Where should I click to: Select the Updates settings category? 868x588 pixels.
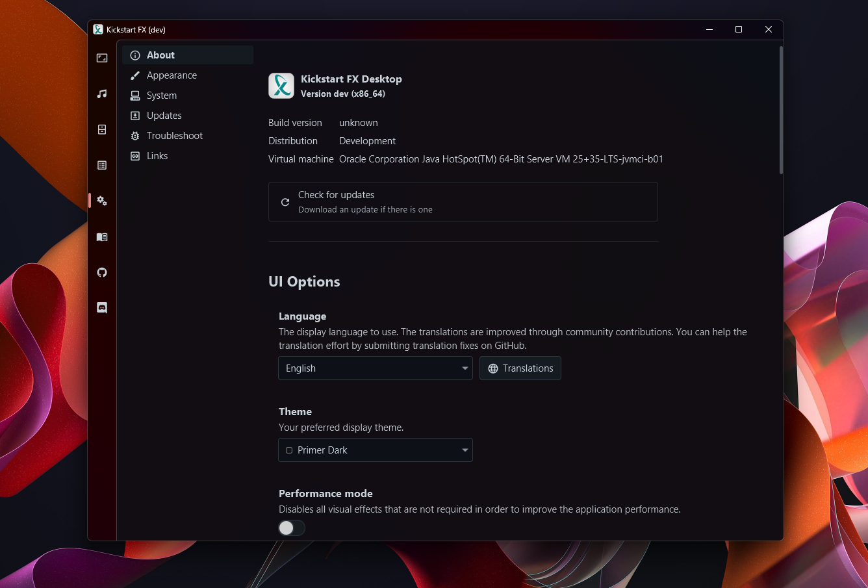tap(188, 116)
